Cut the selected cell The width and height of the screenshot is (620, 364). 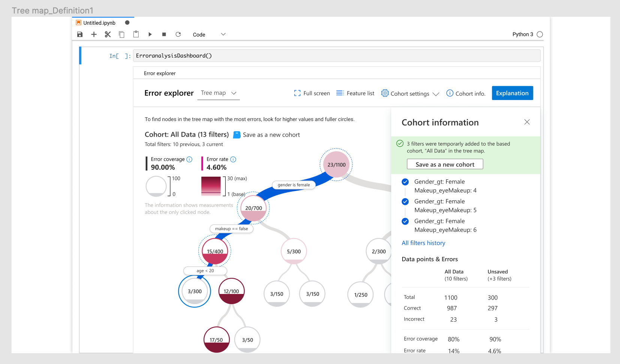tap(108, 34)
